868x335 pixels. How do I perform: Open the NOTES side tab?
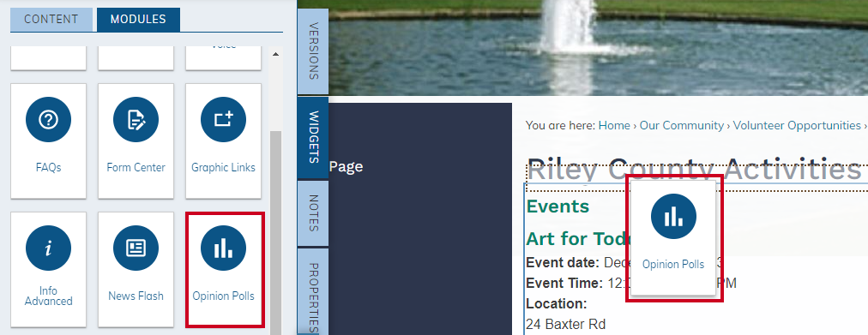pos(313,213)
